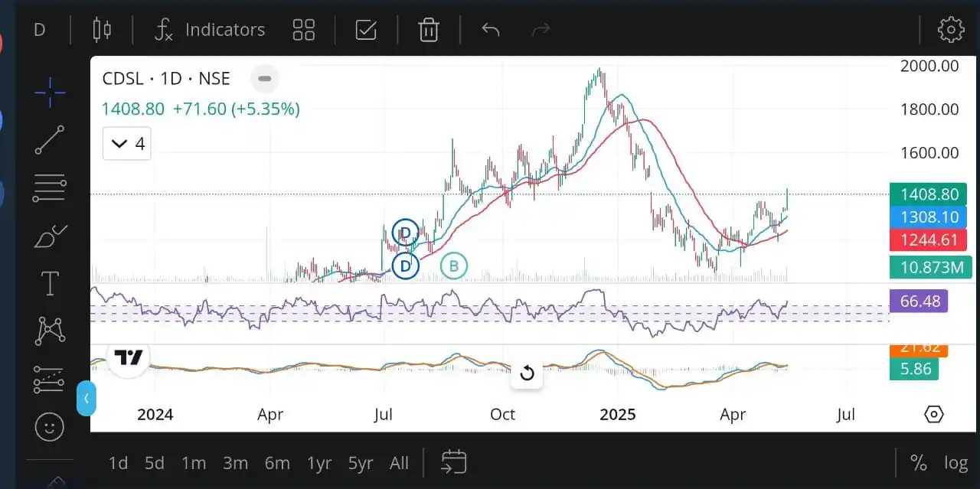Viewport: 980px width, 489px height.
Task: Open the go-to-date calendar icon
Action: click(454, 461)
